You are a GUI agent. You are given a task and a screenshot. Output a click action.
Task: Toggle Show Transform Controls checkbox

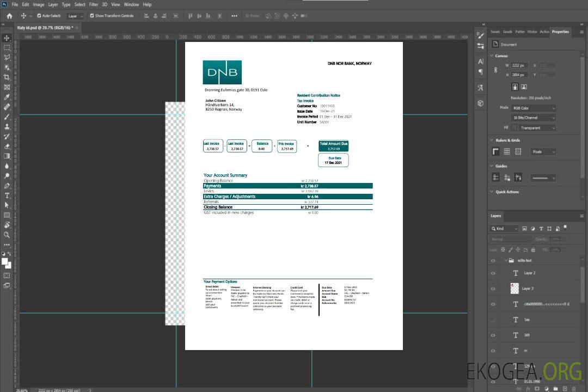coord(92,16)
